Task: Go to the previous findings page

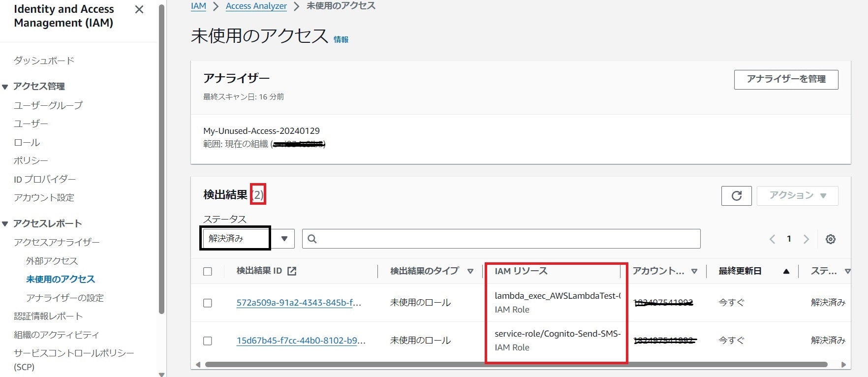Action: click(x=772, y=239)
